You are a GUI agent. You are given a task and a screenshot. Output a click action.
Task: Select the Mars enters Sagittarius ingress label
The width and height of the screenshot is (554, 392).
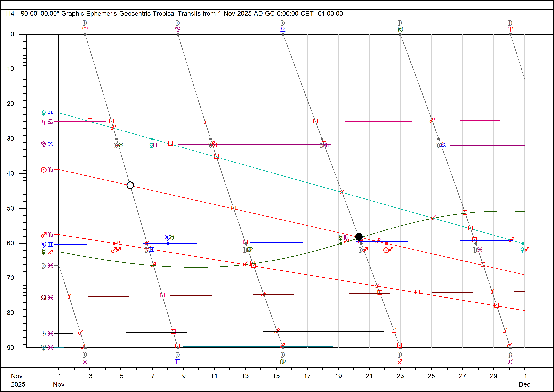(x=116, y=250)
